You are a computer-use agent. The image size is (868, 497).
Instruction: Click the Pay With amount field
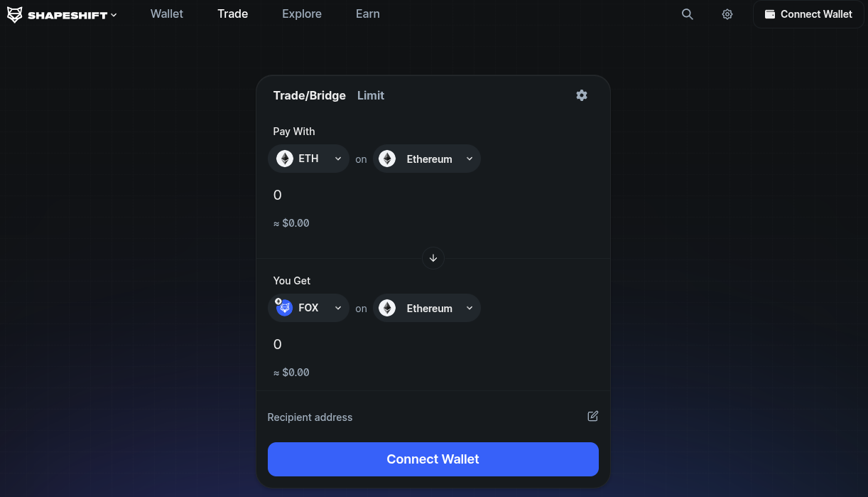[x=426, y=195]
